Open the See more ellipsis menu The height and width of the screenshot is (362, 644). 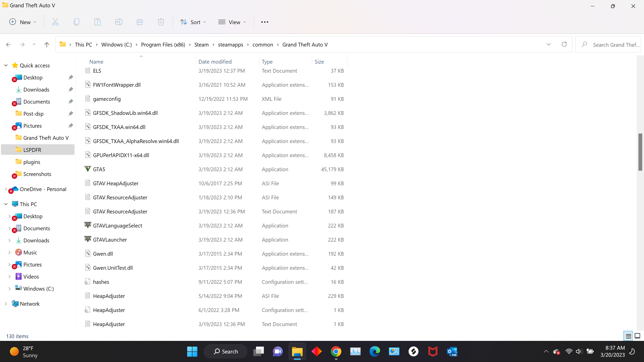(265, 22)
